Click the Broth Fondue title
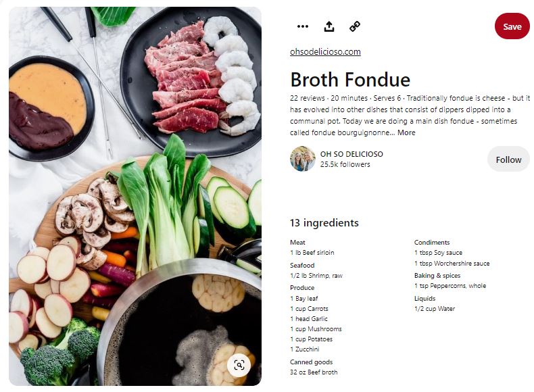 coord(350,80)
